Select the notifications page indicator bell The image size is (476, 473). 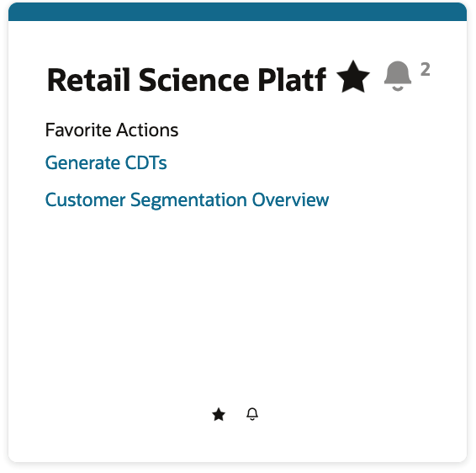[252, 414]
